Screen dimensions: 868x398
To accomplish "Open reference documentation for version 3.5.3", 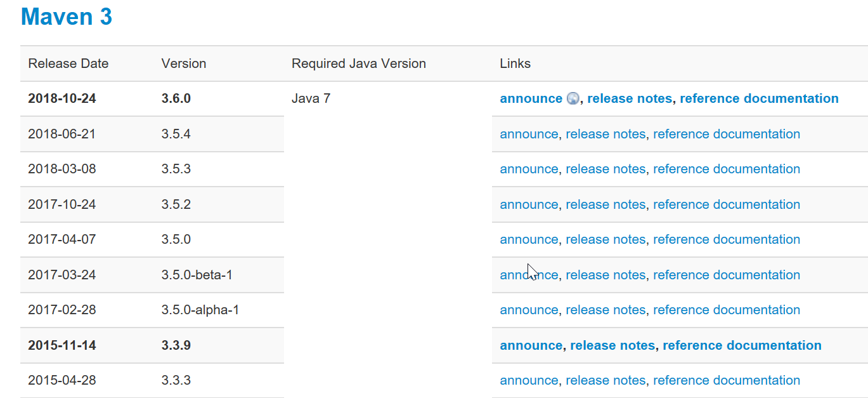I will tap(726, 169).
